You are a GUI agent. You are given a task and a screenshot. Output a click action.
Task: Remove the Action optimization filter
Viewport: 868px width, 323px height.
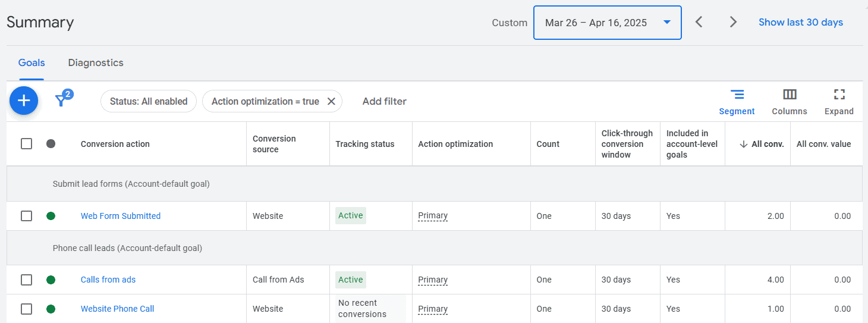331,101
